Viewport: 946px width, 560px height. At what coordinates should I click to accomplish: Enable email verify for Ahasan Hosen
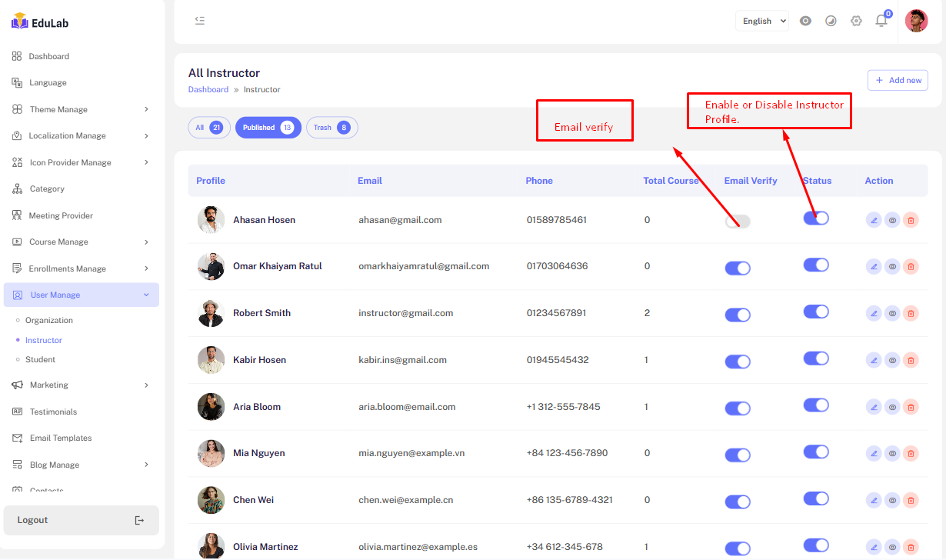(738, 222)
